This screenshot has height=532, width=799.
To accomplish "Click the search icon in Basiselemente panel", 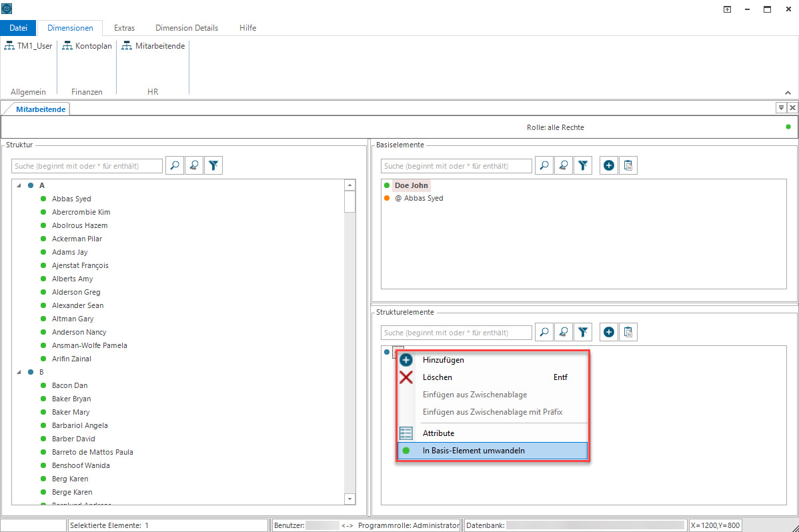I will [544, 165].
